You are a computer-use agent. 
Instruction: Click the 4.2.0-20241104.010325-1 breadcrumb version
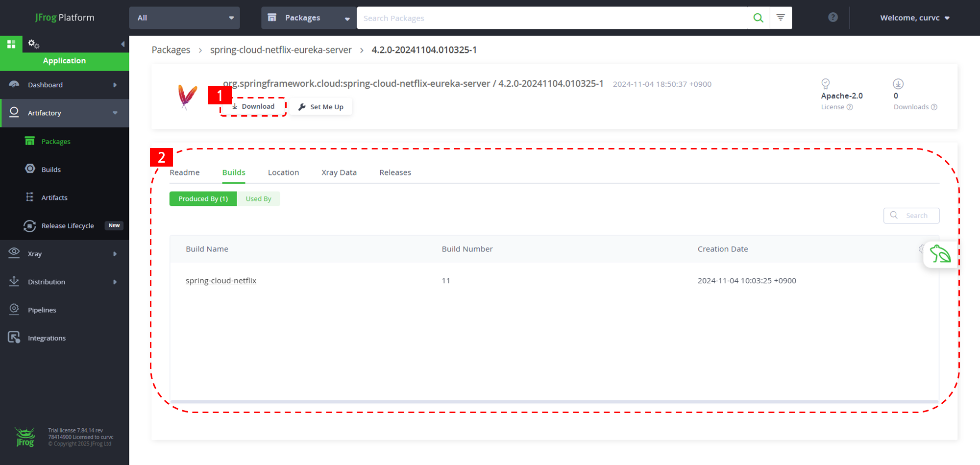424,50
